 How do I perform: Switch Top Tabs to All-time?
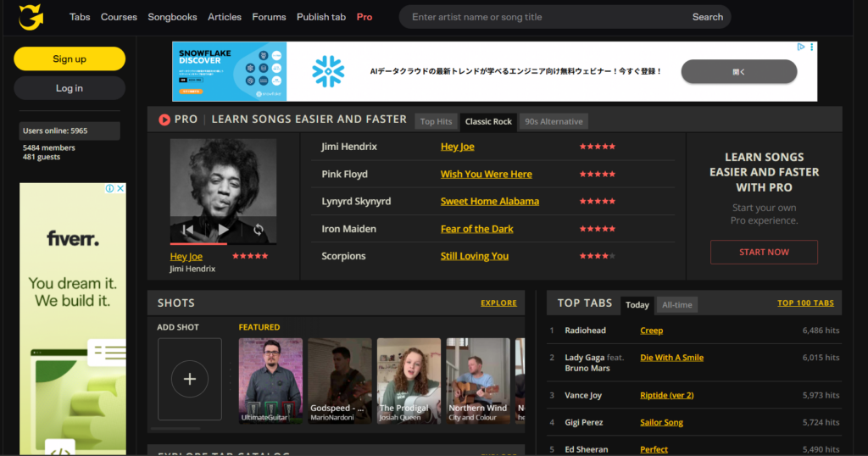676,305
